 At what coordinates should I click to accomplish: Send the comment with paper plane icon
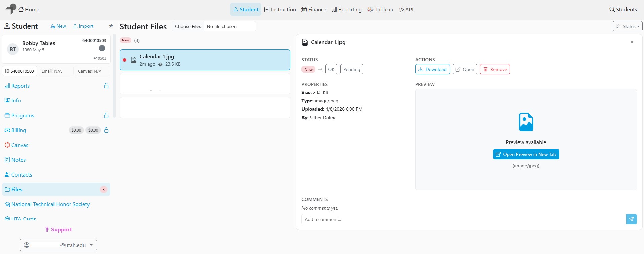click(631, 219)
